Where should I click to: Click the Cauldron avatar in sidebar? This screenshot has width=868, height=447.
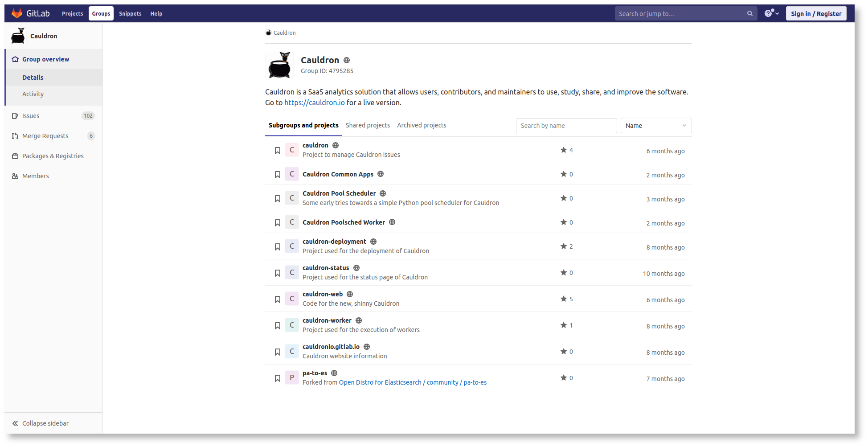(18, 36)
